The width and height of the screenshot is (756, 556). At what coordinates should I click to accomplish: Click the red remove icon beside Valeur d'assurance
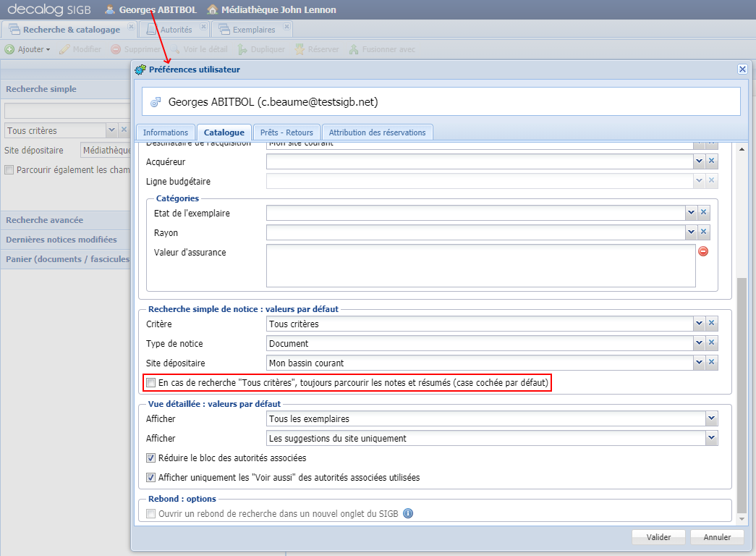702,251
